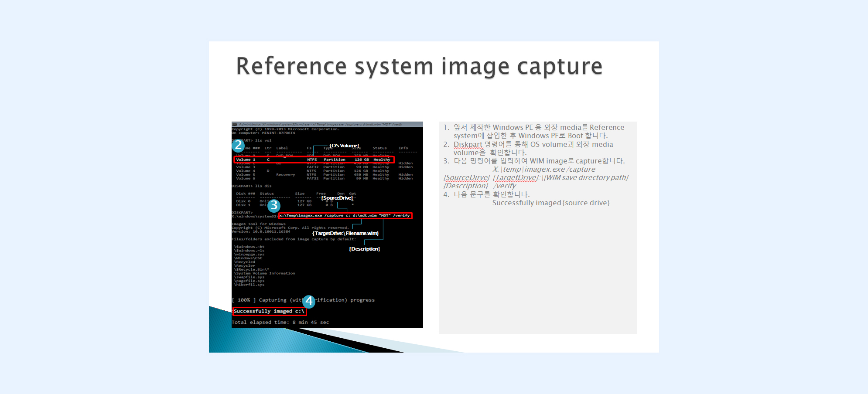
Task: Click the "{WIM save directory path}" text
Action: point(586,178)
